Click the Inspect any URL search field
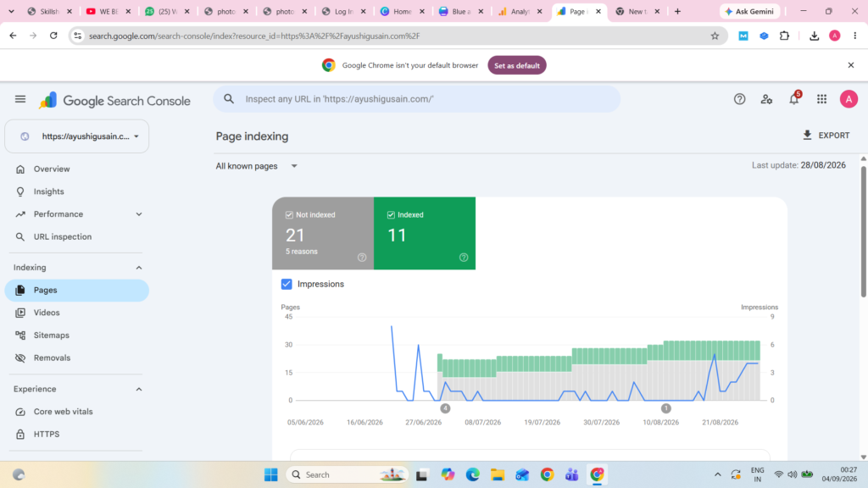Screen dimensions: 868x488 pos(417,99)
